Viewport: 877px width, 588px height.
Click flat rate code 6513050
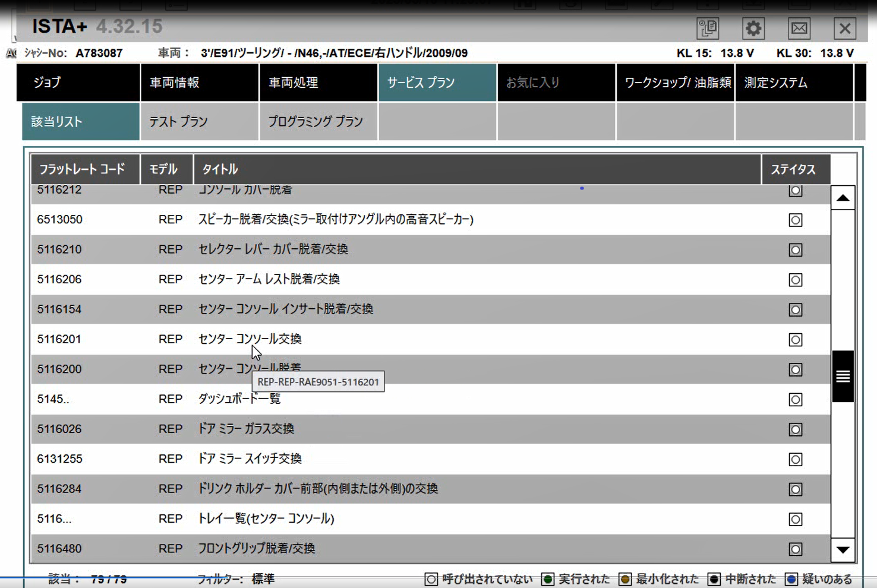pos(59,220)
